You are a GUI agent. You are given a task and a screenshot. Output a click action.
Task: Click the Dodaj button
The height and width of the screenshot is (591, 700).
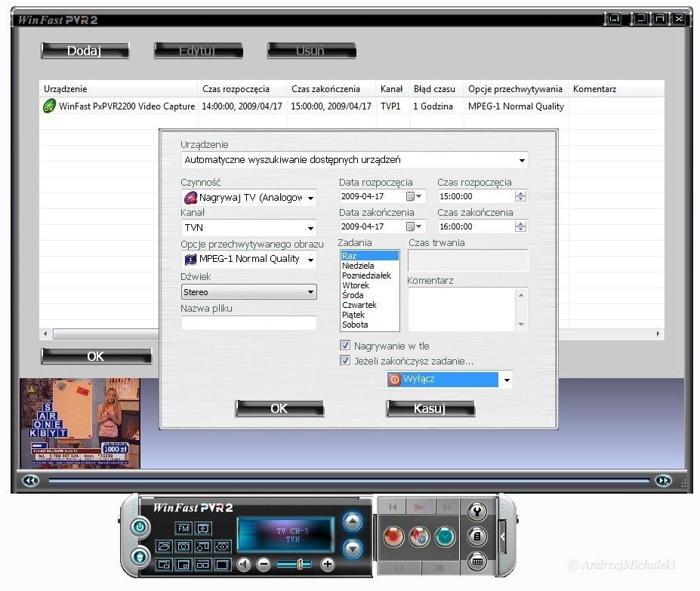coord(85,51)
